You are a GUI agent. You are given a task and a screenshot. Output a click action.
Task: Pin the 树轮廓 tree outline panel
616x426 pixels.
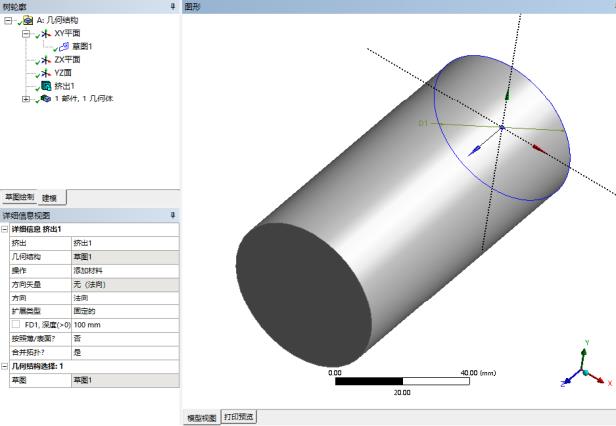pyautogui.click(x=172, y=6)
